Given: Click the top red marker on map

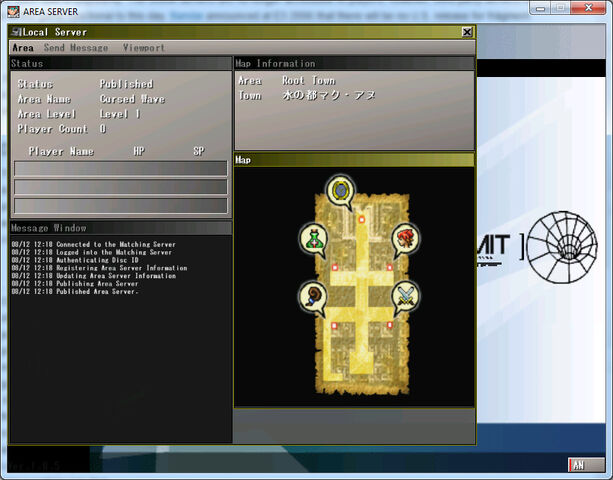Looking at the screenshot, I should tap(362, 220).
